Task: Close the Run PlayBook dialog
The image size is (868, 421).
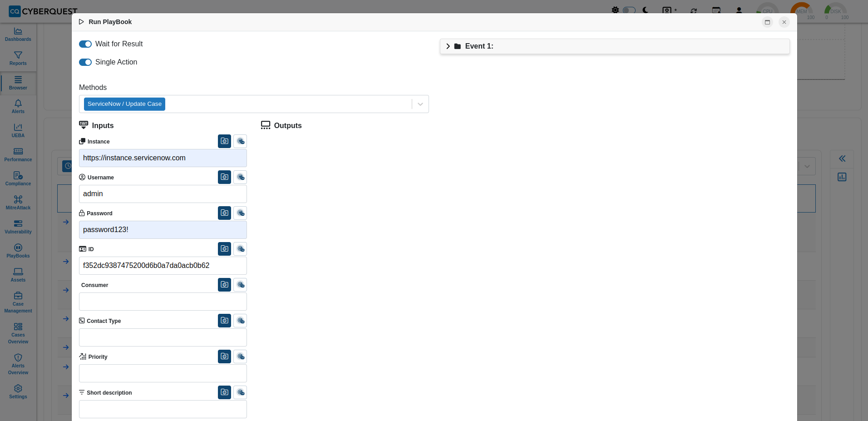Action: 784,22
